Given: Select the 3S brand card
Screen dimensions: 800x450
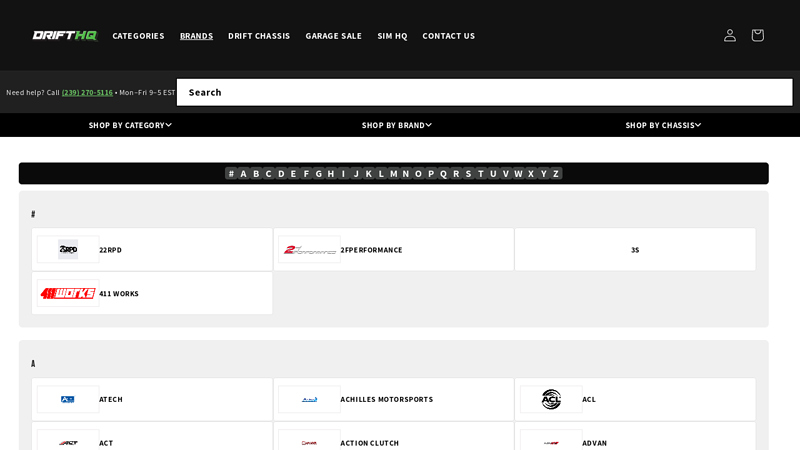Looking at the screenshot, I should click(635, 249).
